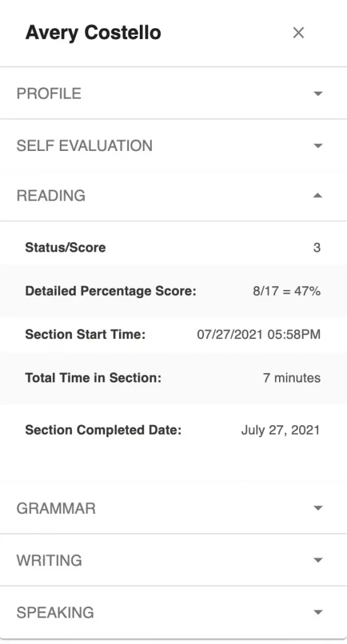Image resolution: width=347 pixels, height=644 pixels.
Task: Open the PROFILE section header
Action: tap(174, 93)
